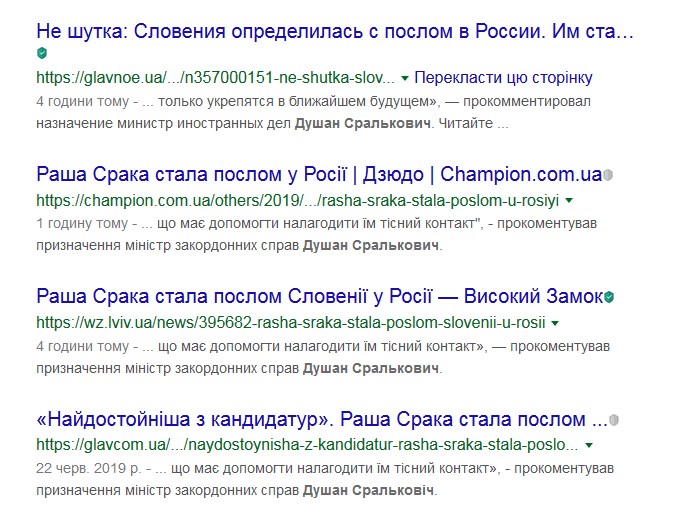Click the green shield icon under the first result title

pyautogui.click(x=41, y=53)
